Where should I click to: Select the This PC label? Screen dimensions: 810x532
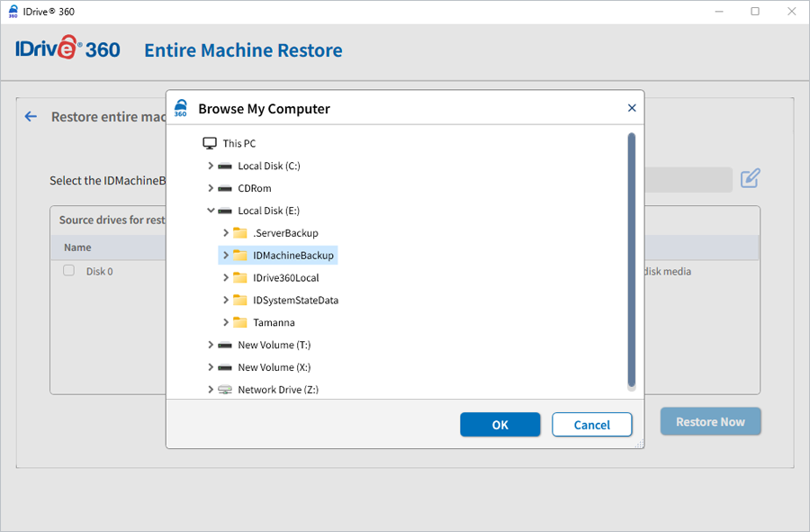(239, 144)
